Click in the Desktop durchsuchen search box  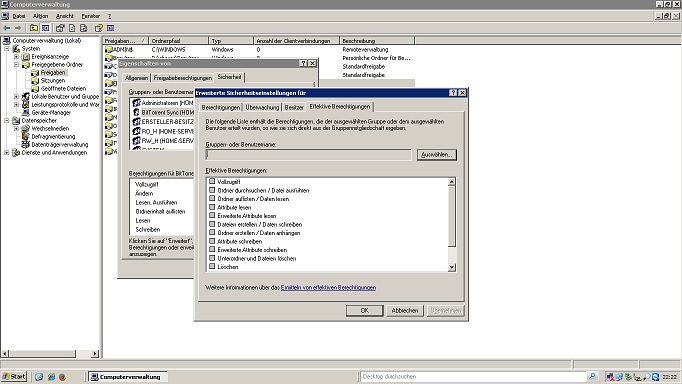click(473, 377)
